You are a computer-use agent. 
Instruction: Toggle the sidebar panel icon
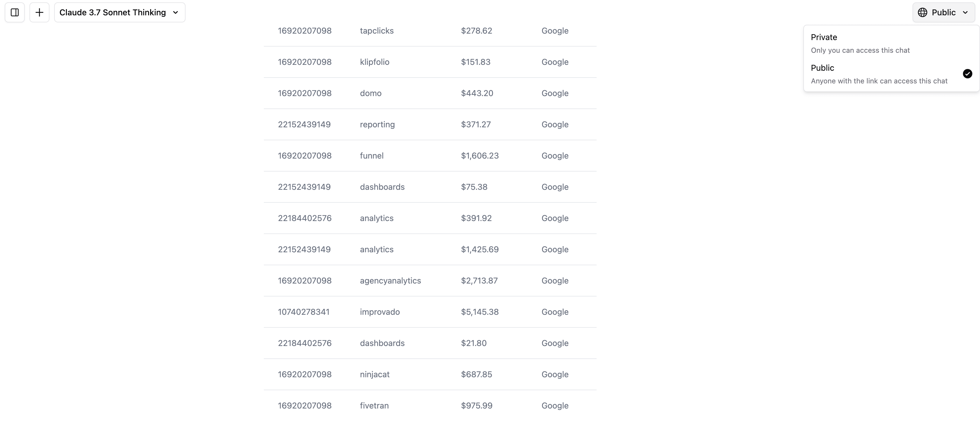click(15, 13)
